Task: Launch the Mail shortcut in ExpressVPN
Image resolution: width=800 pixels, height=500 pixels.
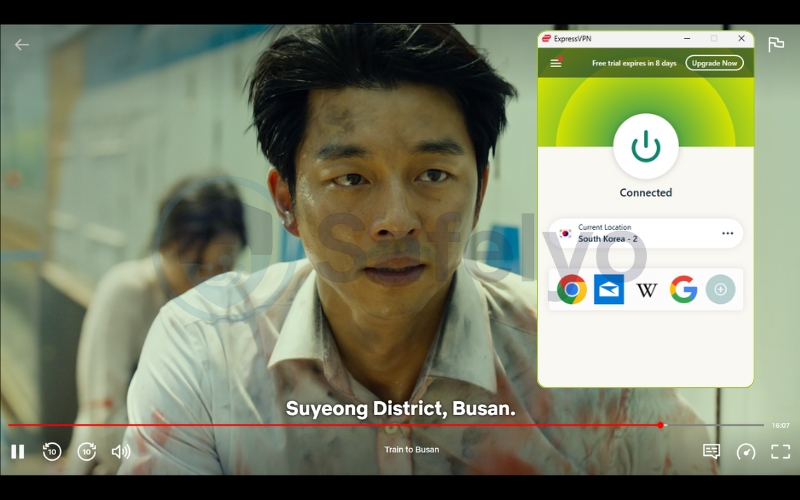Action: tap(609, 289)
